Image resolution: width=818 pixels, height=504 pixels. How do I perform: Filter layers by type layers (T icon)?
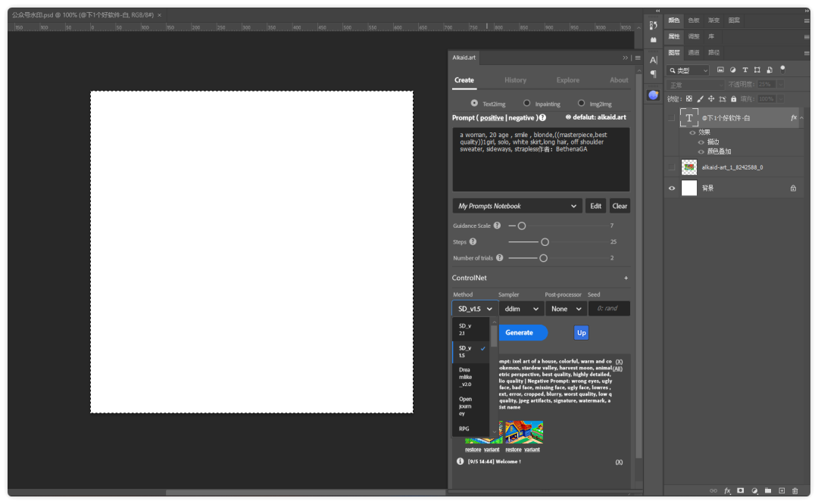click(745, 70)
